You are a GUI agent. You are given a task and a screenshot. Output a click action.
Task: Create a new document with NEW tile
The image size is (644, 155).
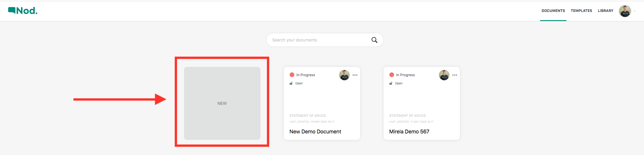click(x=222, y=103)
